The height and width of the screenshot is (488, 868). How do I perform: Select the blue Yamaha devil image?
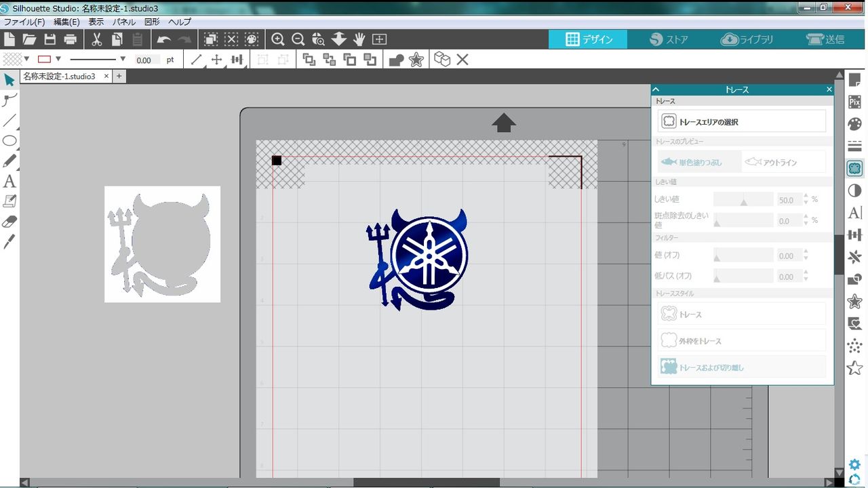click(418, 259)
